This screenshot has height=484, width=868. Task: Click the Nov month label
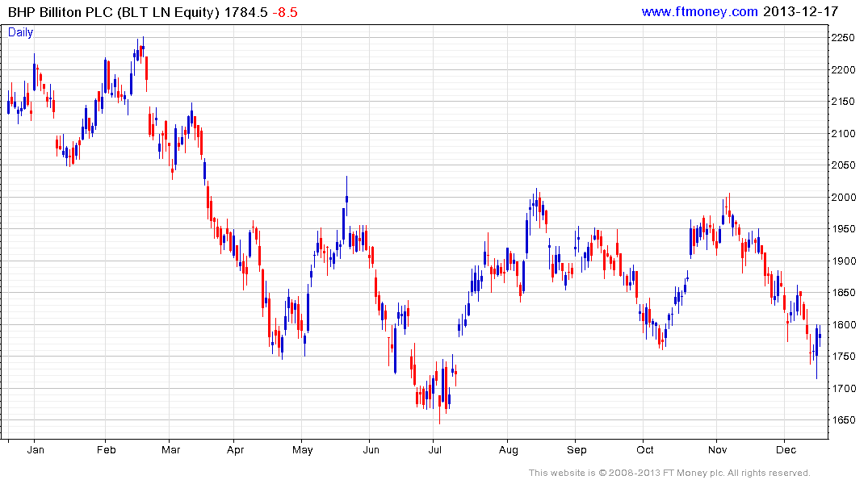(x=718, y=449)
